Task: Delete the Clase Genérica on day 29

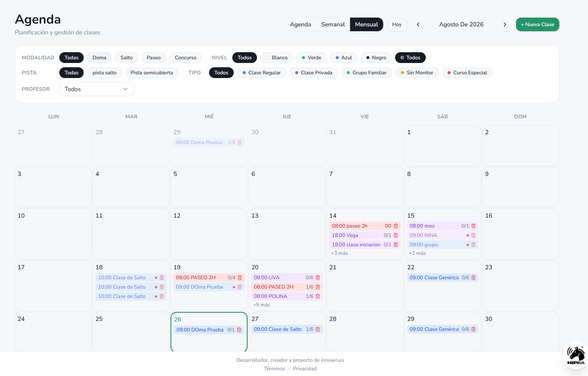Action: pos(473,329)
